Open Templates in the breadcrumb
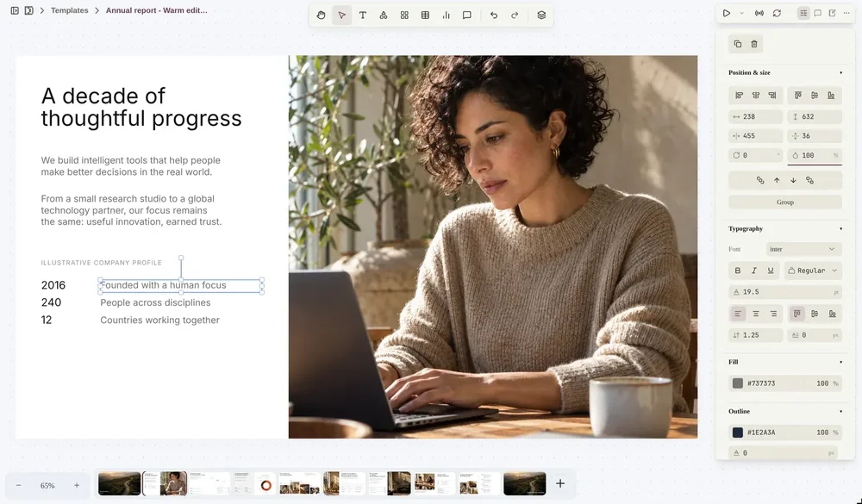The image size is (862, 504). [x=69, y=10]
